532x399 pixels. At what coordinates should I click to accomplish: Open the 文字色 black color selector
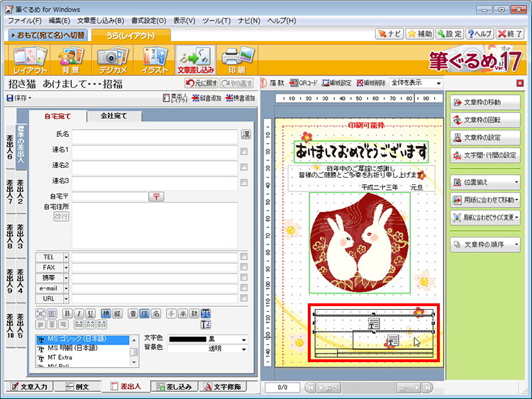click(x=209, y=339)
